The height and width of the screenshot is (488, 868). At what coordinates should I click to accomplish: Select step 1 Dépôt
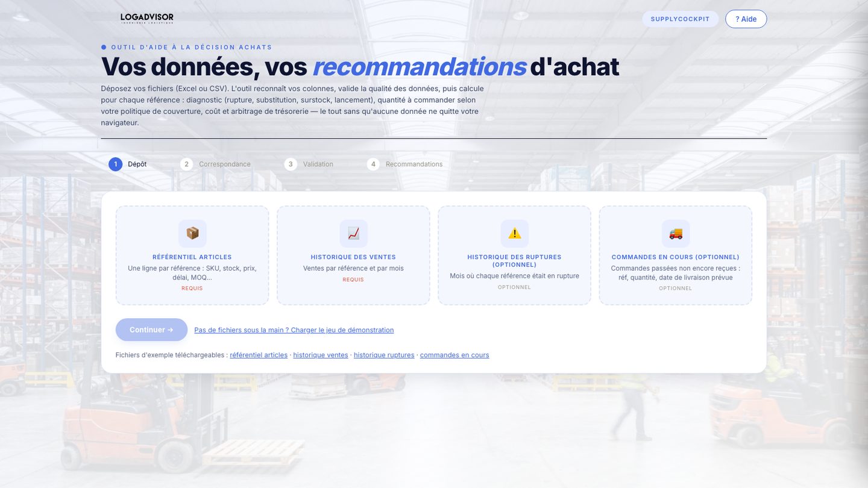128,164
